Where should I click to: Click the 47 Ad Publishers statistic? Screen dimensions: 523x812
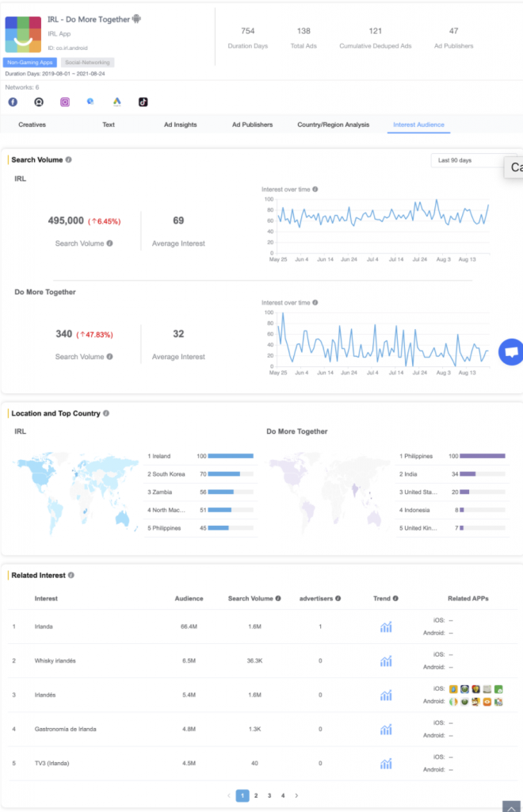pyautogui.click(x=454, y=38)
